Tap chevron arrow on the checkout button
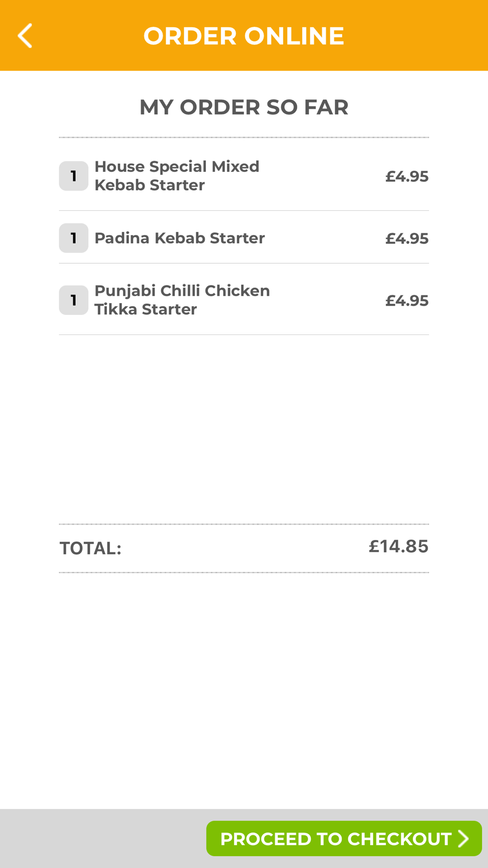This screenshot has height=868, width=488. click(x=464, y=839)
